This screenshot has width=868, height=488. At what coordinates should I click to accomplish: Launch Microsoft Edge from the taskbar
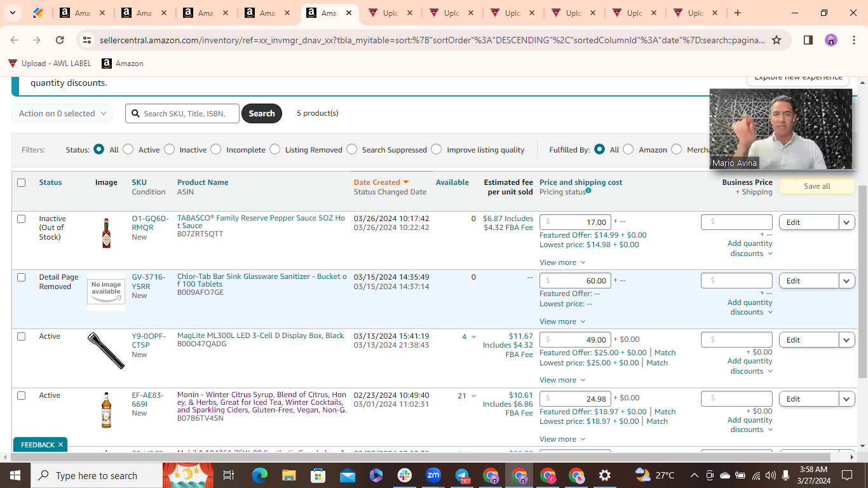pyautogui.click(x=259, y=475)
